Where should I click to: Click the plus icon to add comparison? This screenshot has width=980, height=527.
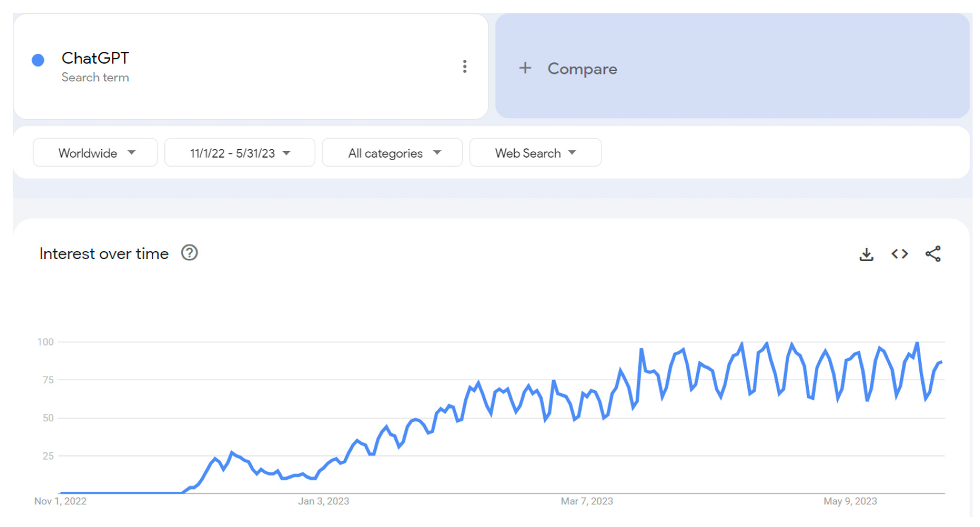[525, 68]
